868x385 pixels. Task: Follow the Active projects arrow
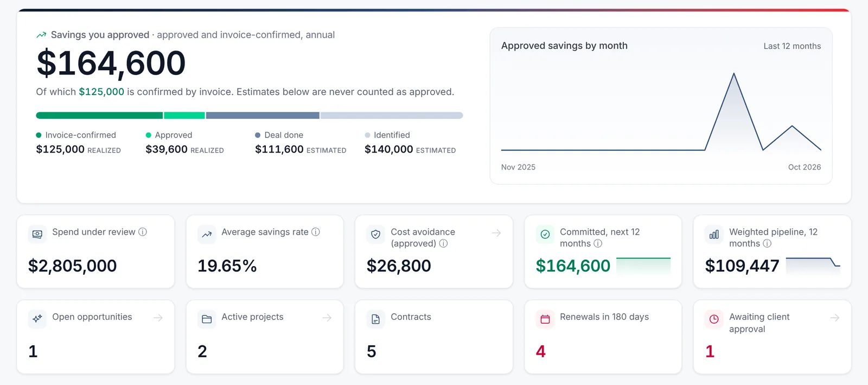(x=327, y=318)
